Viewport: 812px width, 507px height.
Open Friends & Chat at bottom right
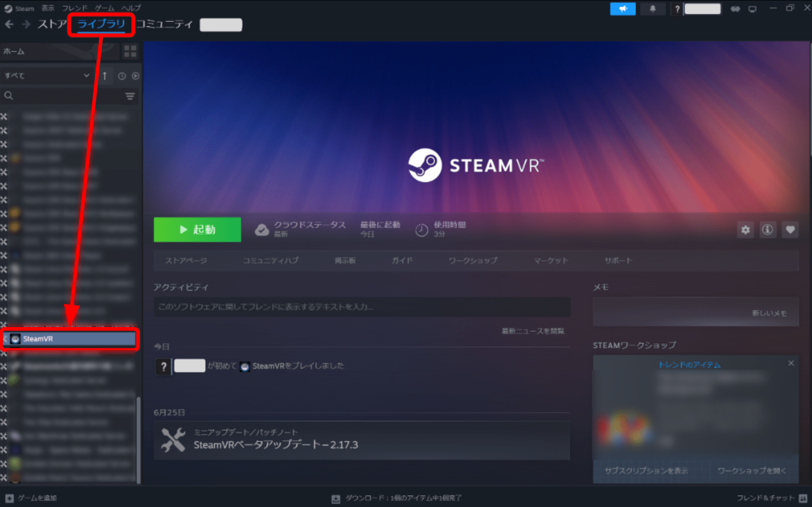pos(772,498)
